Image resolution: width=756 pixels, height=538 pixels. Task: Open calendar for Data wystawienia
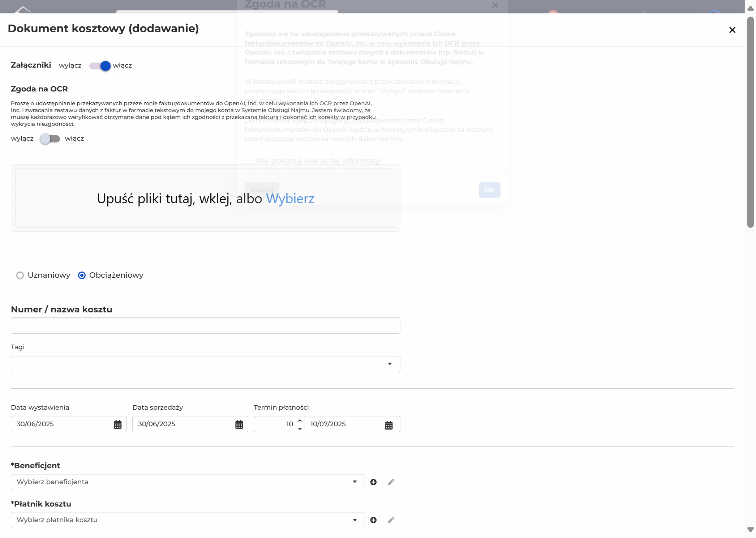[118, 424]
